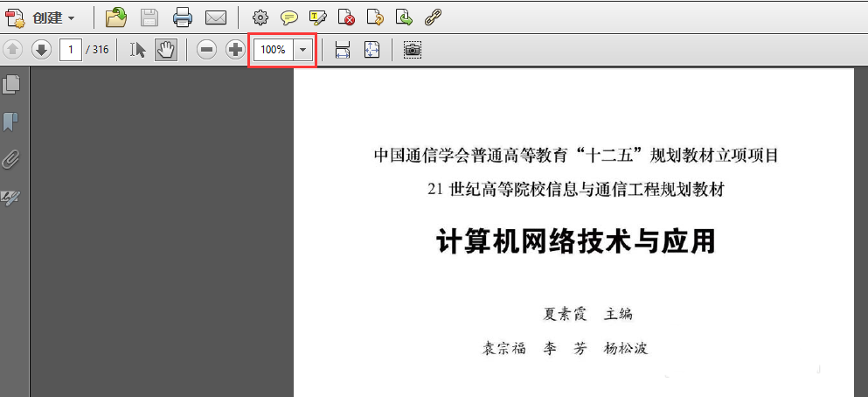This screenshot has width=868, height=397.
Task: Print the document with printer icon
Action: (183, 18)
